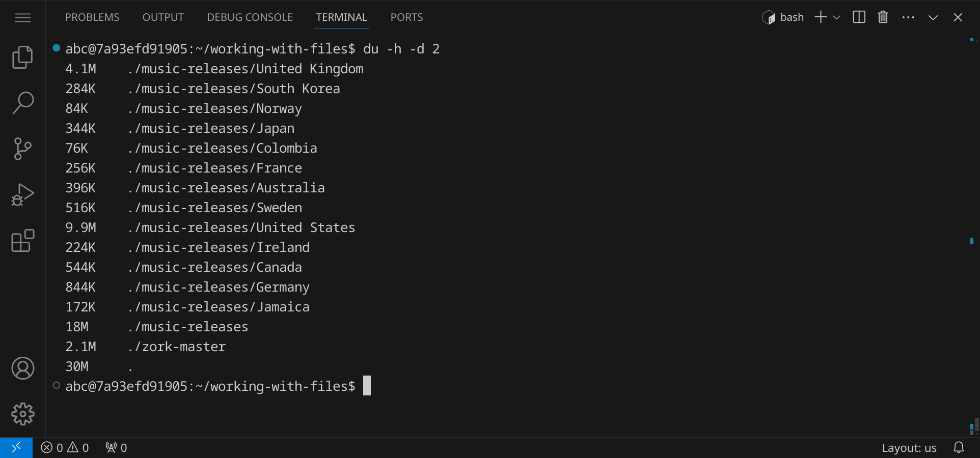The image size is (980, 458).
Task: Open notifications bell in status bar
Action: 959,448
